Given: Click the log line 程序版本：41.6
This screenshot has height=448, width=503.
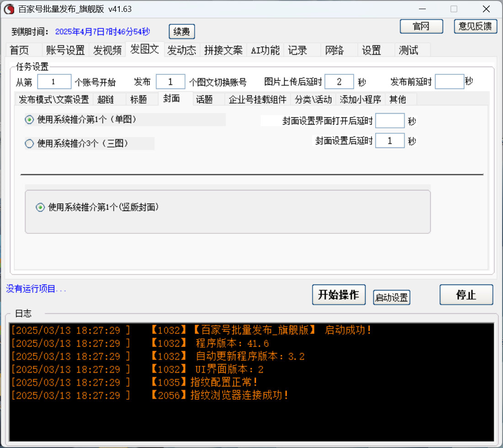Looking at the screenshot, I should 140,343.
